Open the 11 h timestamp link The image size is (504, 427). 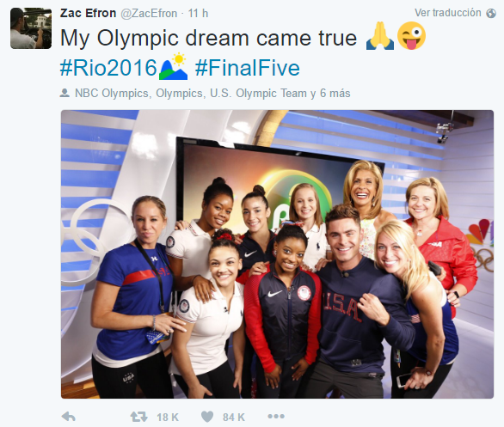[198, 14]
